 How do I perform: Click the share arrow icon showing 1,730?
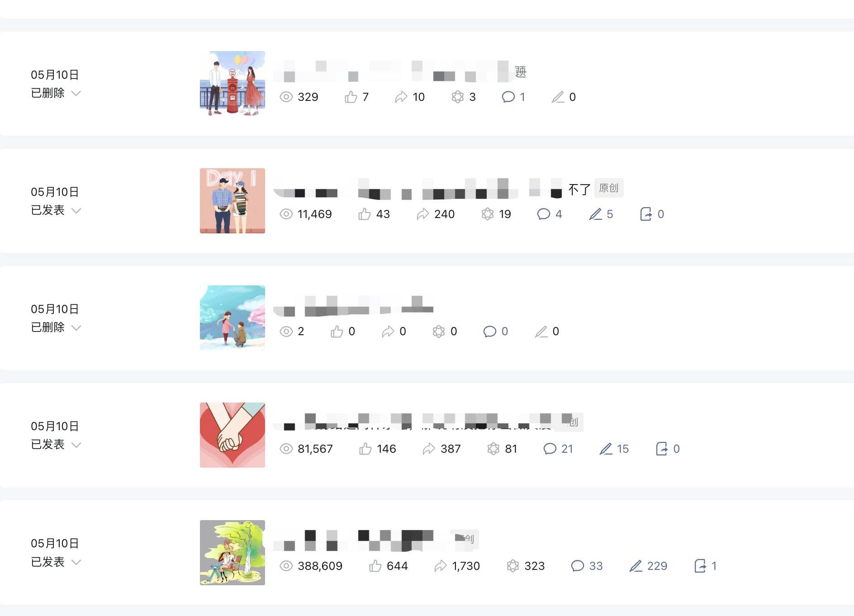(440, 566)
